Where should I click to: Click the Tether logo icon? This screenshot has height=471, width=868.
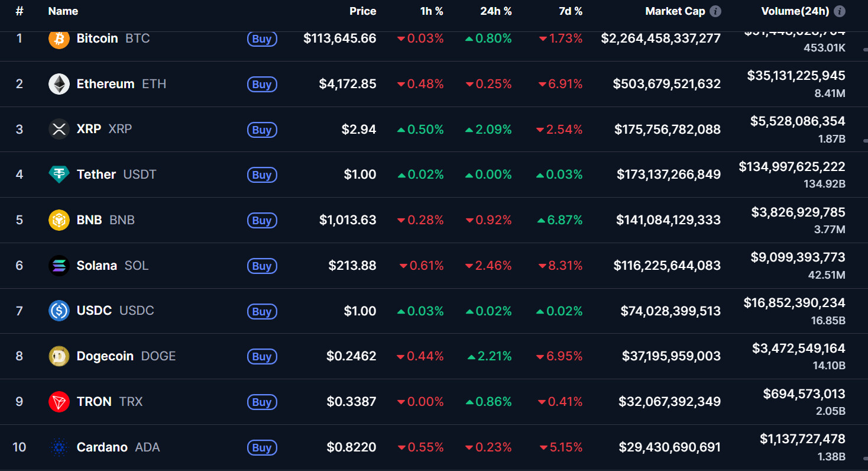coord(59,175)
